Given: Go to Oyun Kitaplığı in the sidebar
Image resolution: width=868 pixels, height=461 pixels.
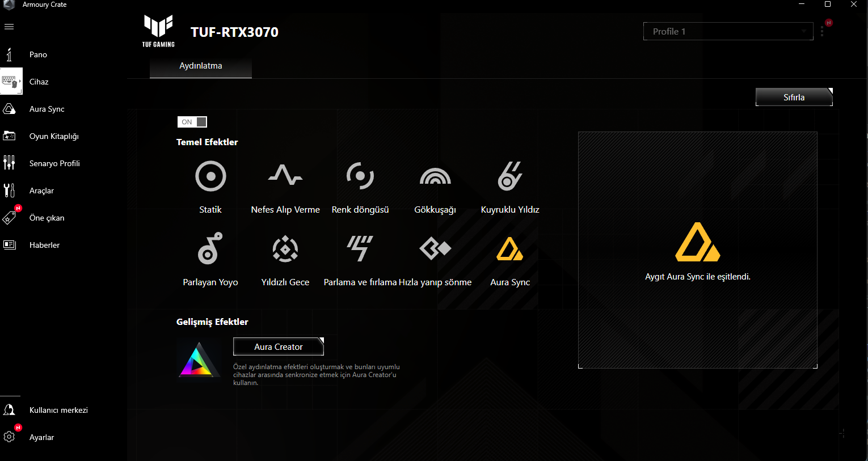Looking at the screenshot, I should (54, 136).
